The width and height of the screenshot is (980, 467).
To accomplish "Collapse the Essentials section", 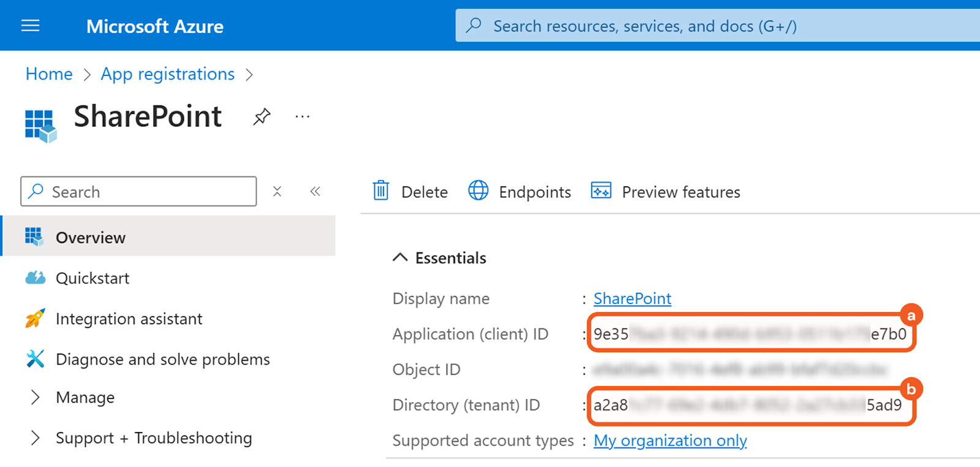I will 400,257.
